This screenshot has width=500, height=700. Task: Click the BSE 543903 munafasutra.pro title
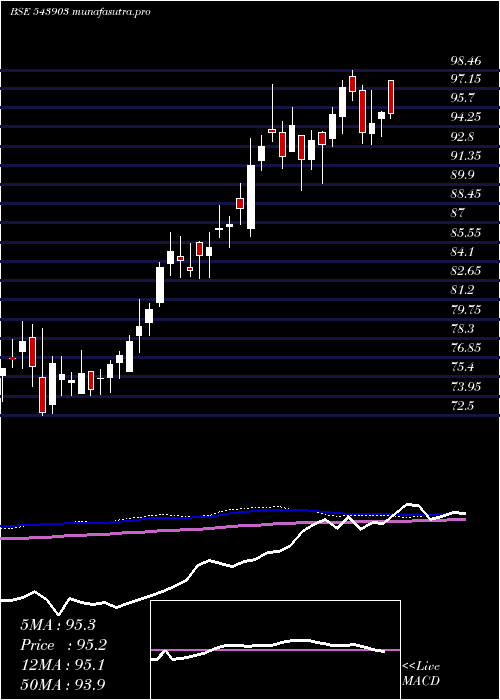pos(80,12)
